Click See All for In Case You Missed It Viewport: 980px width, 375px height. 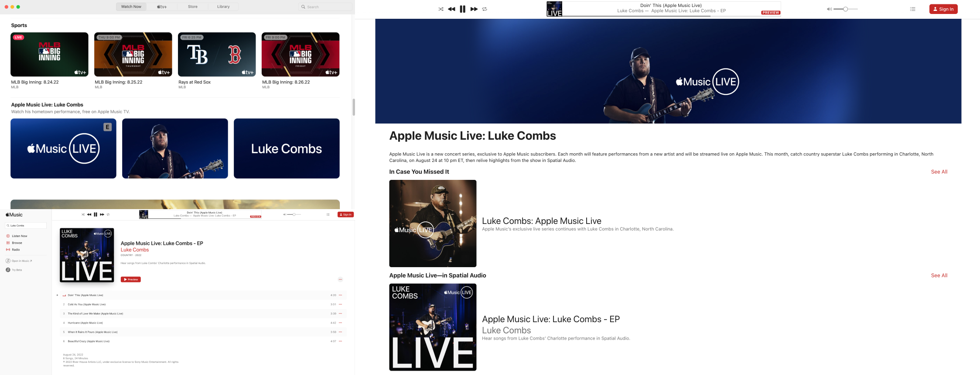[x=939, y=172]
